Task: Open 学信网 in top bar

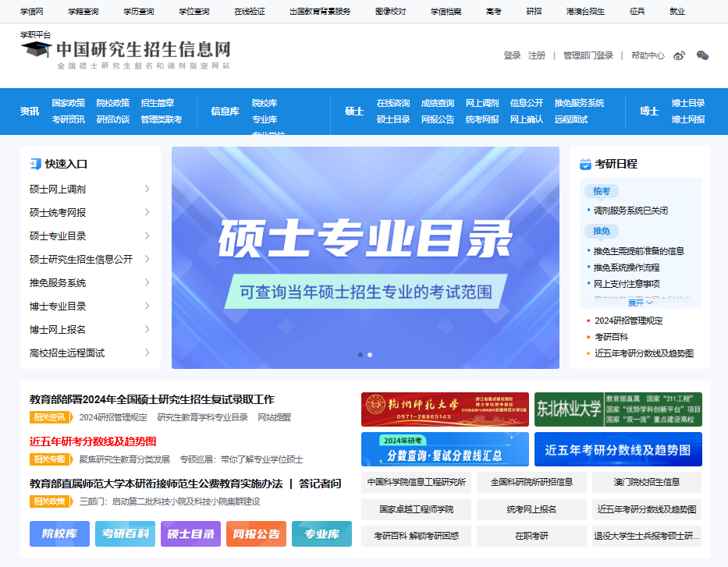Action: 31,11
